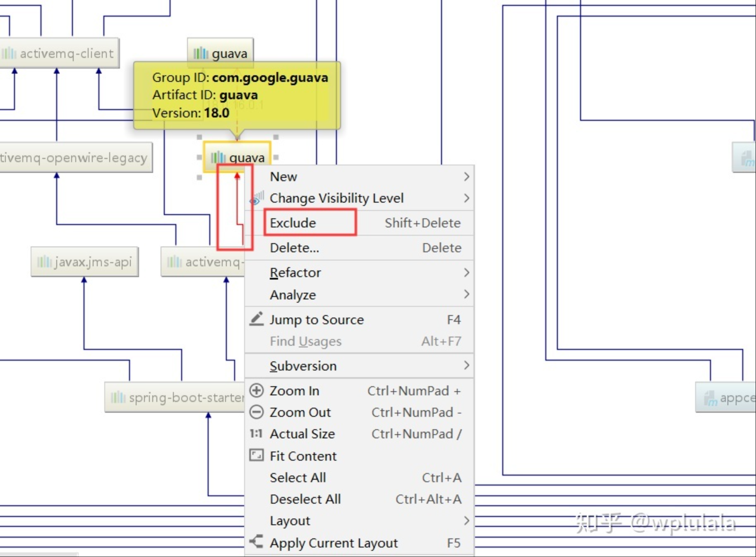Screen dimensions: 756x557
Task: Click the Fit Content frame icon
Action: pos(257,455)
